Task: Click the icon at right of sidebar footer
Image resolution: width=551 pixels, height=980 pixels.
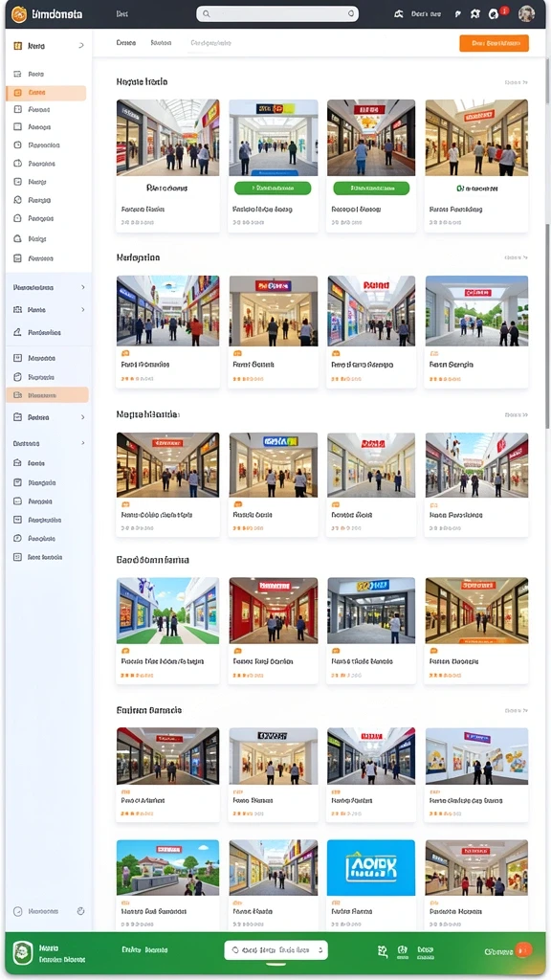Action: tap(80, 911)
